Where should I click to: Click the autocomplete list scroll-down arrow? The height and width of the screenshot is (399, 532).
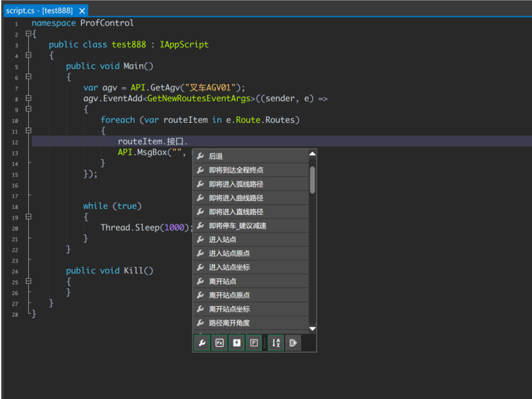[x=312, y=329]
